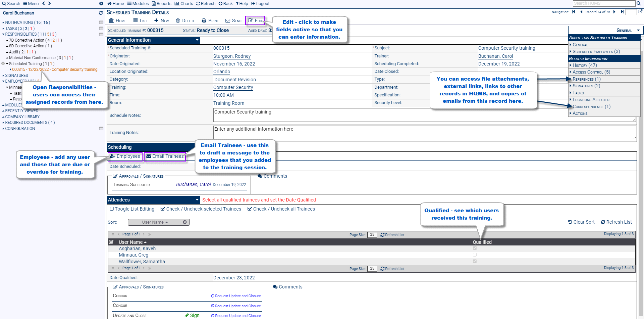This screenshot has width=644, height=319.
Task: Click the Edit icon to enable editing
Action: pyautogui.click(x=255, y=20)
